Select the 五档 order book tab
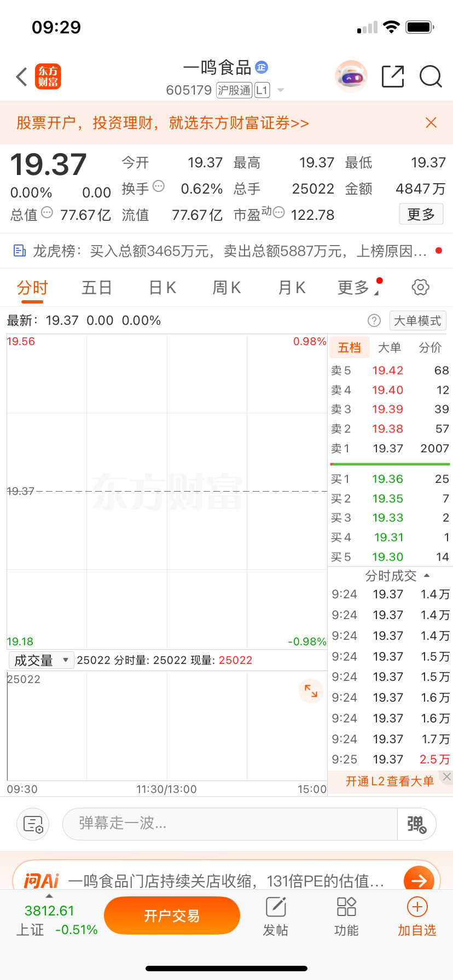Image resolution: width=453 pixels, height=980 pixels. (350, 348)
